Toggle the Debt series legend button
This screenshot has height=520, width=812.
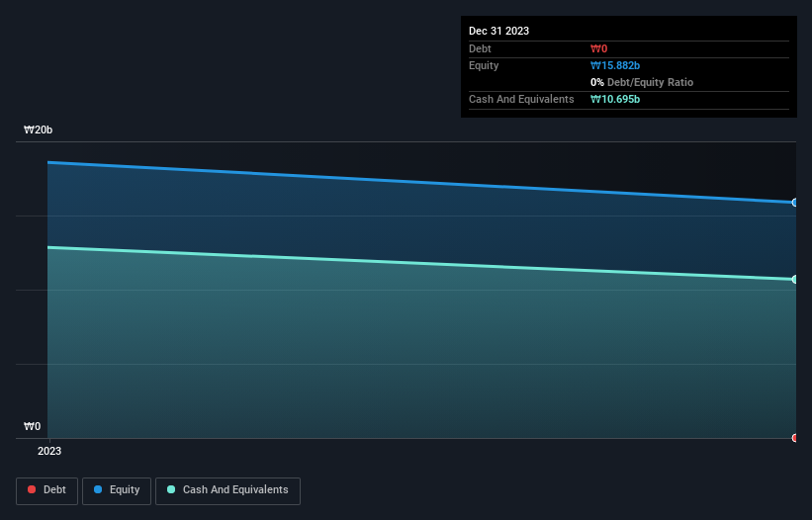click(x=46, y=490)
